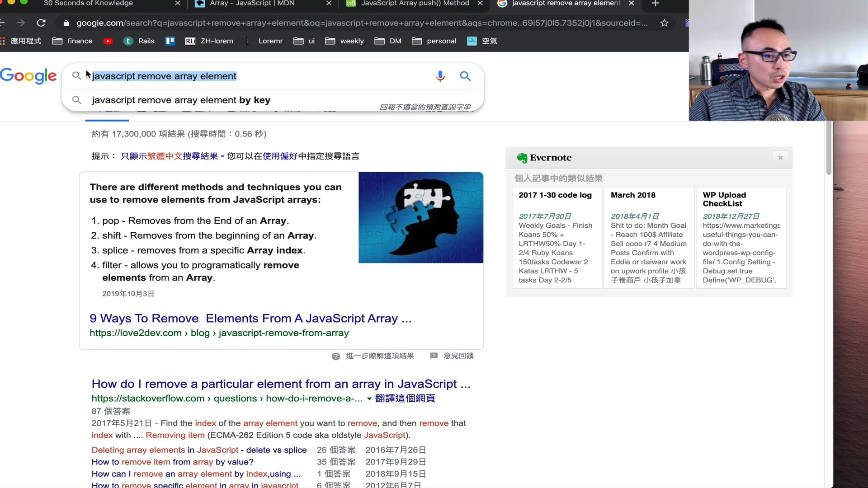868x488 pixels.
Task: Switch to the Array - JavaScript MDN tab
Action: [252, 4]
